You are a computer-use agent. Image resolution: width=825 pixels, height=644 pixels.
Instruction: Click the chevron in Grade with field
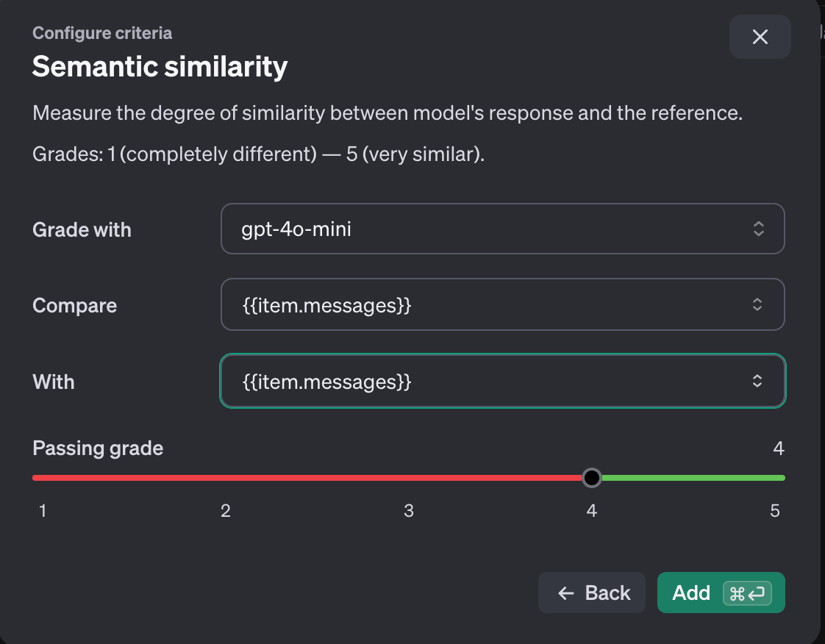(x=759, y=229)
